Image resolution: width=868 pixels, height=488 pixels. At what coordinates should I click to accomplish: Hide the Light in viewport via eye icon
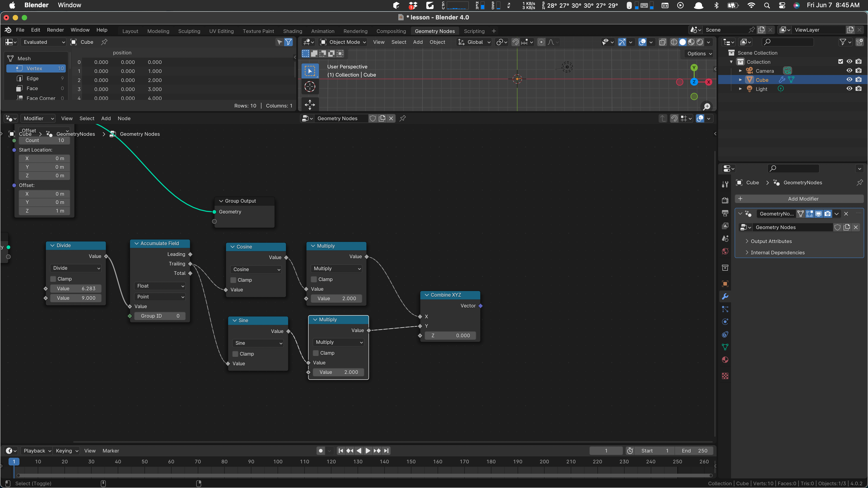[x=849, y=89]
